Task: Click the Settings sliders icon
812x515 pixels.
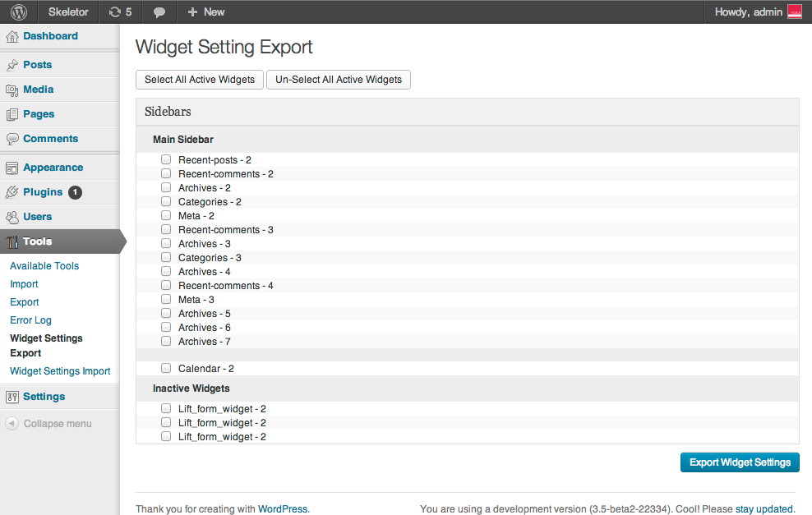Action: point(12,397)
